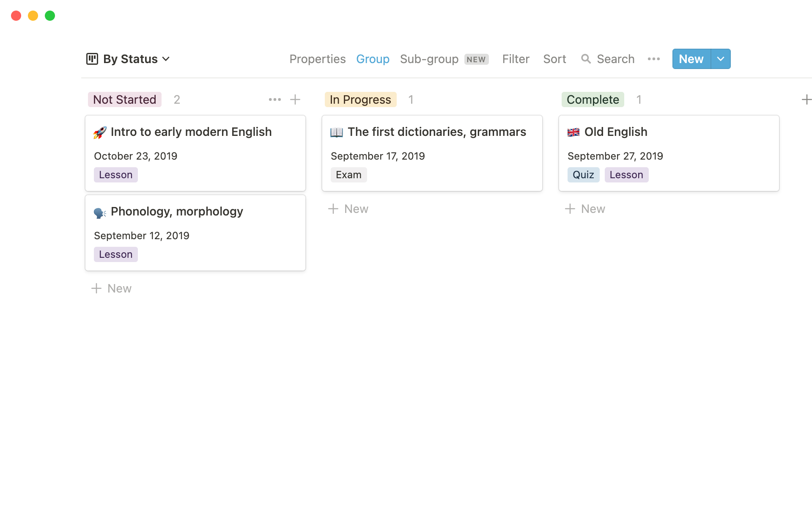Open the toolbar more options ellipsis
The width and height of the screenshot is (812, 508).
pyautogui.click(x=654, y=59)
